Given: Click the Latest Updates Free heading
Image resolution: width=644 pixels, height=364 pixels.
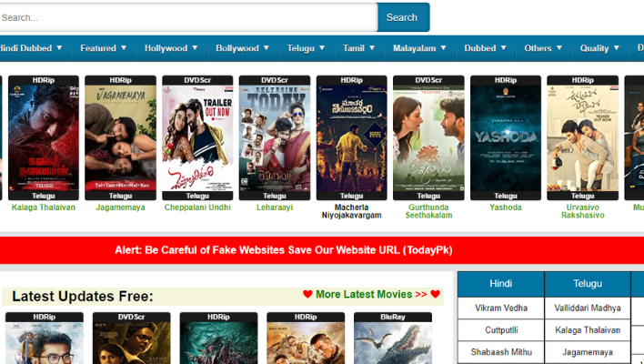Looking at the screenshot, I should [83, 297].
